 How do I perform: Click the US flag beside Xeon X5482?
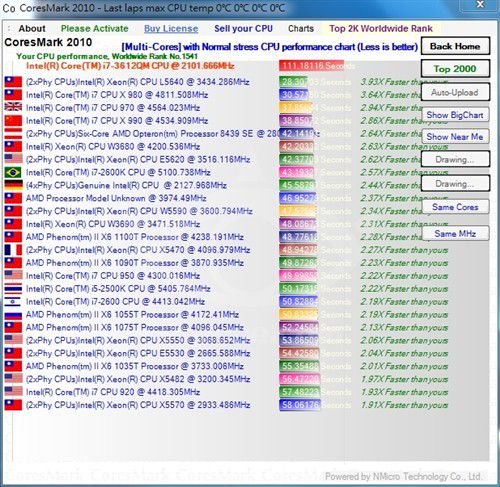pos(13,379)
